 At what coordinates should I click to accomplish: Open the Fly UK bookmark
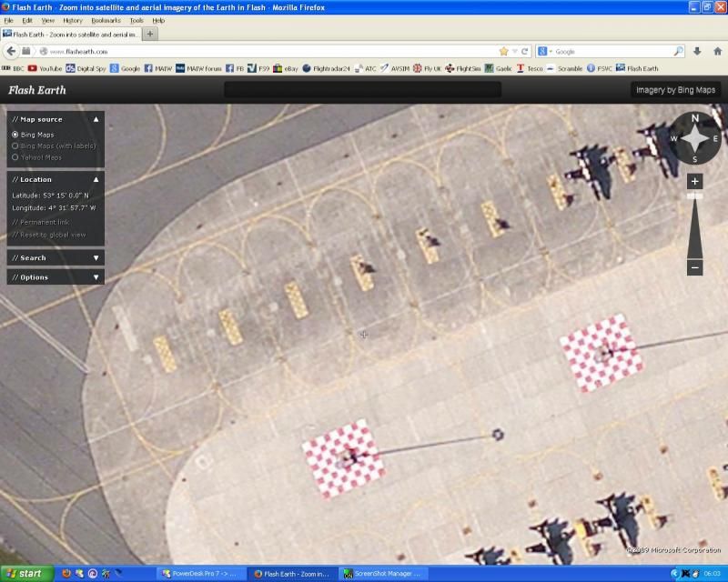coord(427,68)
